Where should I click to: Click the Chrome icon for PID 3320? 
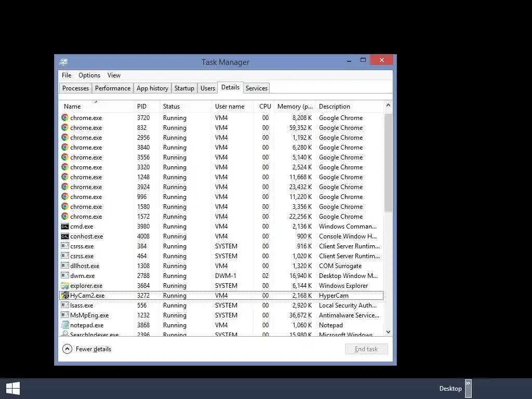65,167
